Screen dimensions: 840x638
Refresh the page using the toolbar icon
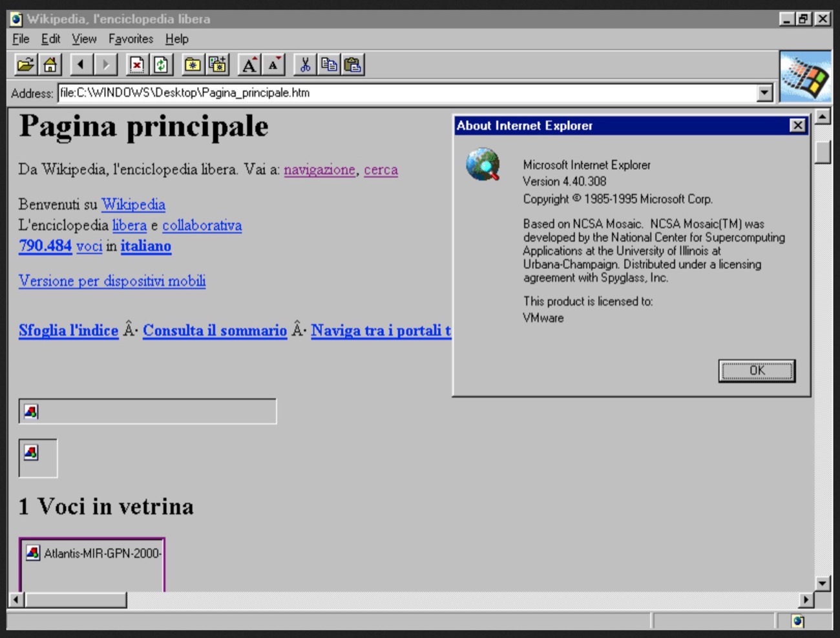(161, 65)
